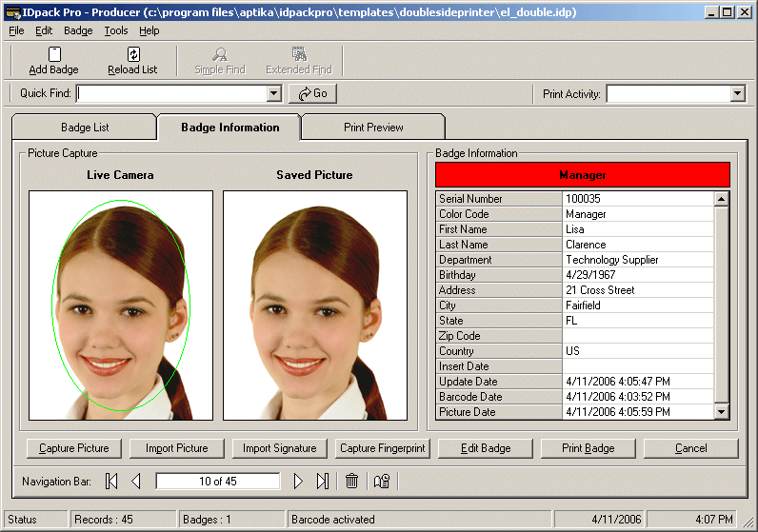Click the record position field showing 10 of 45
Screen dimensions: 758x532
pyautogui.click(x=218, y=482)
